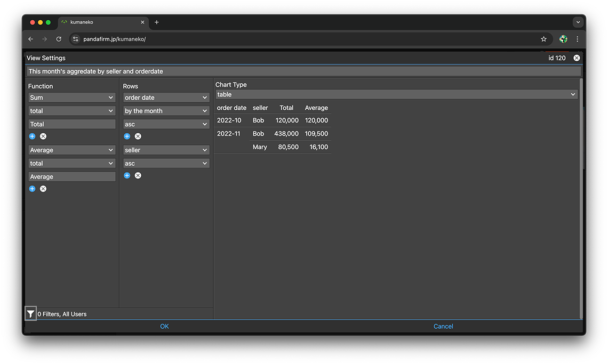The image size is (608, 364).
Task: Open the Sum function dropdown
Action: [71, 98]
